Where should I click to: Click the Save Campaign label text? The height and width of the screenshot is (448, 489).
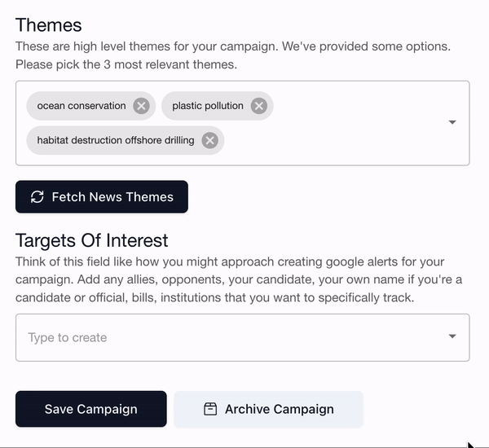[x=91, y=409]
